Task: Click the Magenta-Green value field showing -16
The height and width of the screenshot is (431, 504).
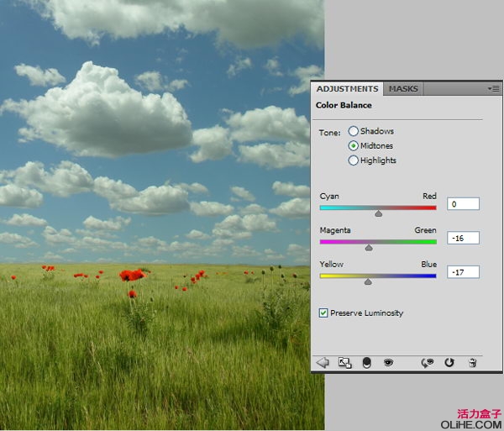Action: click(463, 238)
